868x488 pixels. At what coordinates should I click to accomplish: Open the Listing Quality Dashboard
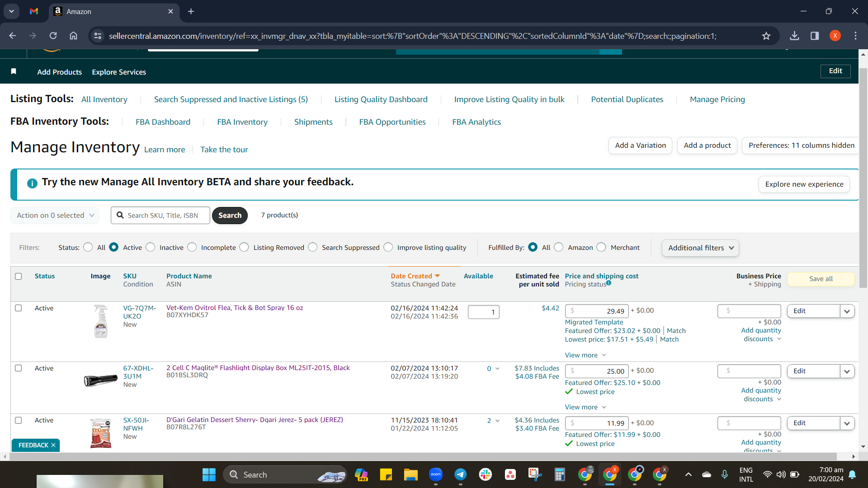[x=381, y=99]
